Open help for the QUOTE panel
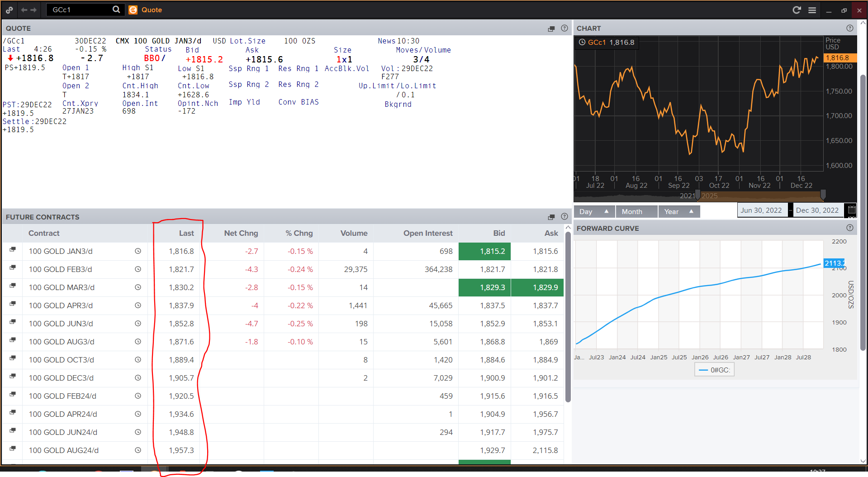868x477 pixels. 564,28
